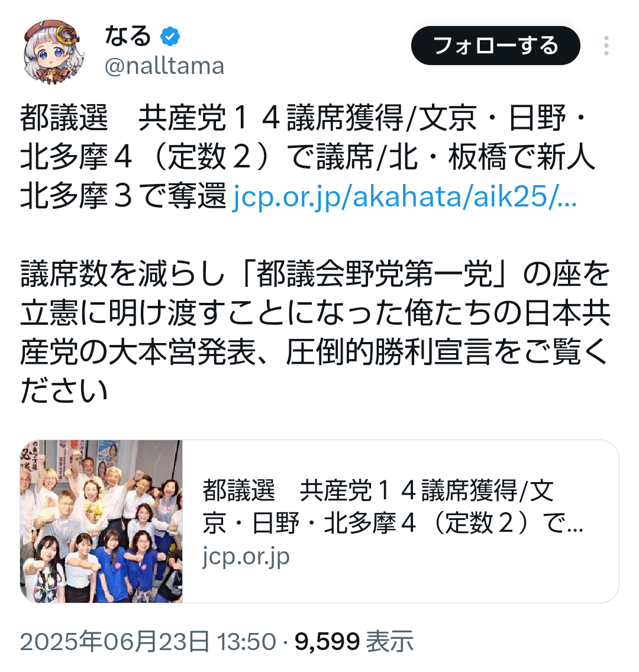Screen dimensions: 639x672
Task: Click the 北多摩３で奪還 phrase in tweet
Action: tap(124, 196)
